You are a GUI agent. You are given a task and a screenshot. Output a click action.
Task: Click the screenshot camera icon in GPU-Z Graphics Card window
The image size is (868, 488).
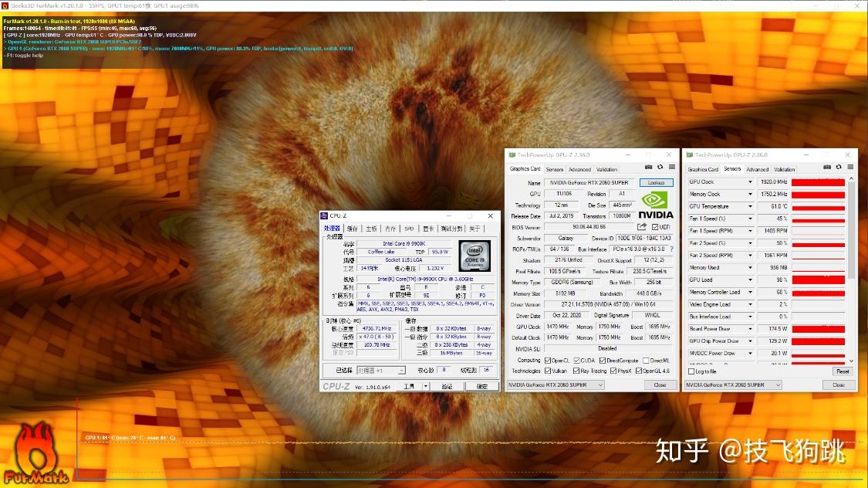point(649,168)
